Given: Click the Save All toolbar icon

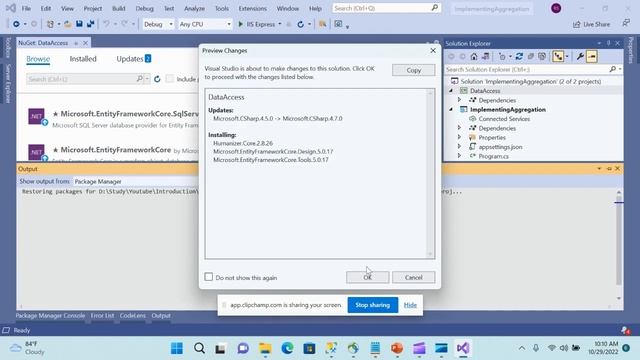Looking at the screenshot, I should click(x=91, y=24).
